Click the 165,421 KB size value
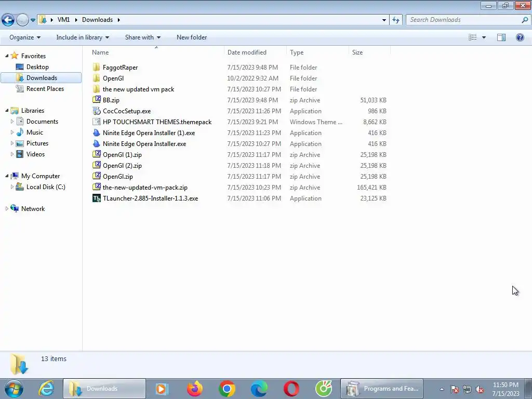This screenshot has height=399, width=532. 371,187
